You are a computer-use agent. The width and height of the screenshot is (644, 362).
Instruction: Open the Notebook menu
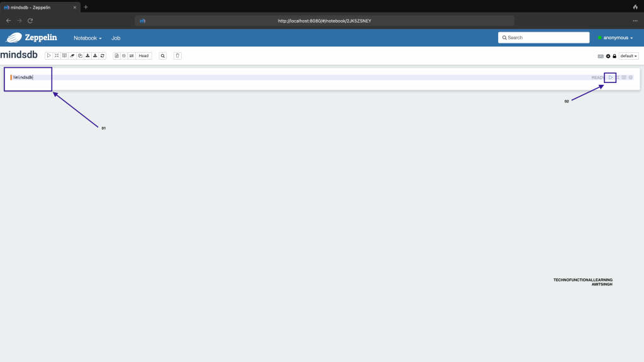(87, 38)
